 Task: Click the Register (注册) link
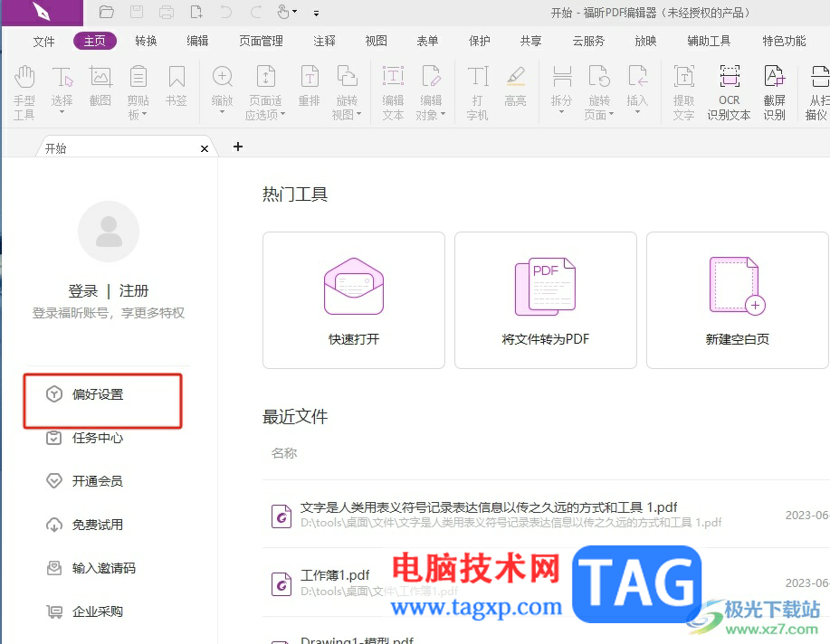tap(134, 291)
